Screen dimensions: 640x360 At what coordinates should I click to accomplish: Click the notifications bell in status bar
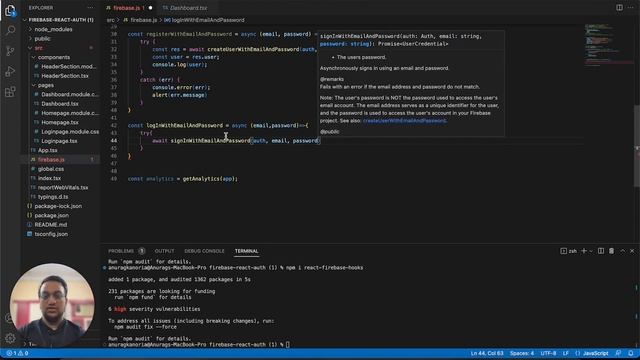point(631,353)
